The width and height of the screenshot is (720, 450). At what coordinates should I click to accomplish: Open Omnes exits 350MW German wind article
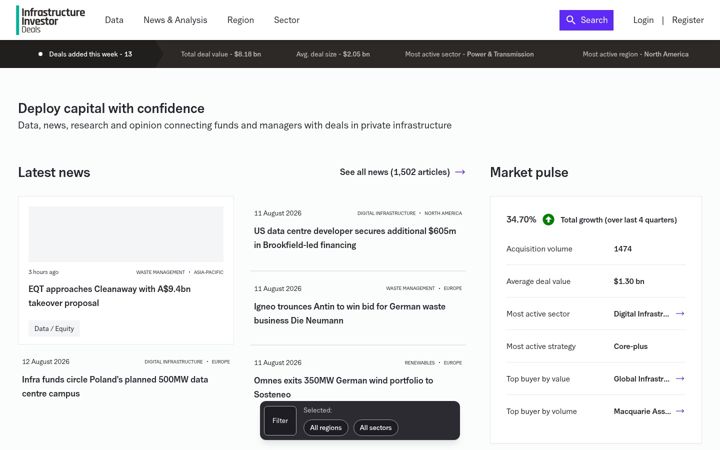343,387
